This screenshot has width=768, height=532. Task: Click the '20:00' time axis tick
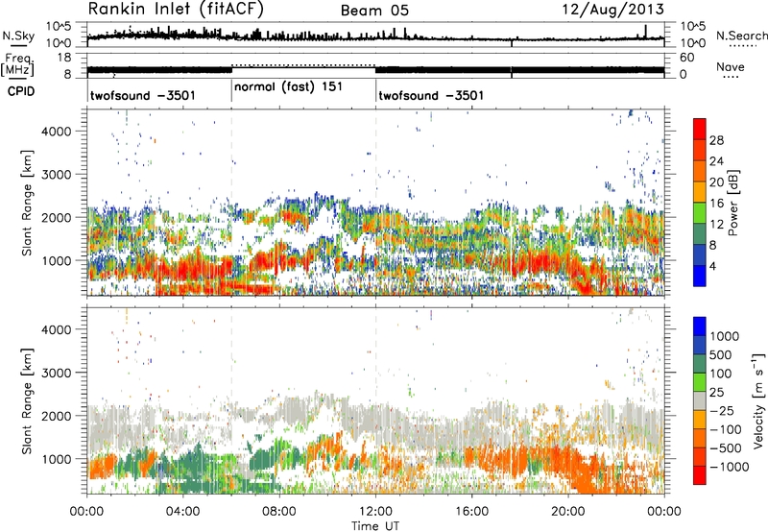click(x=567, y=512)
